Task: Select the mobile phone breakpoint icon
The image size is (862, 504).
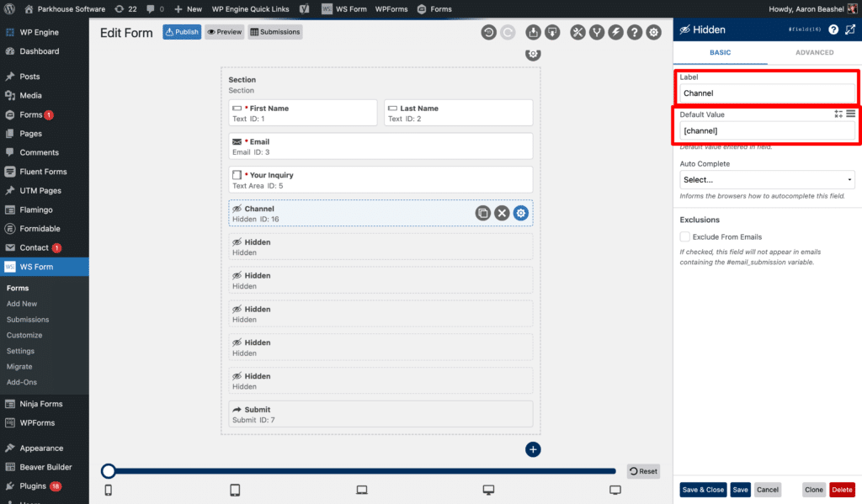Action: point(108,489)
